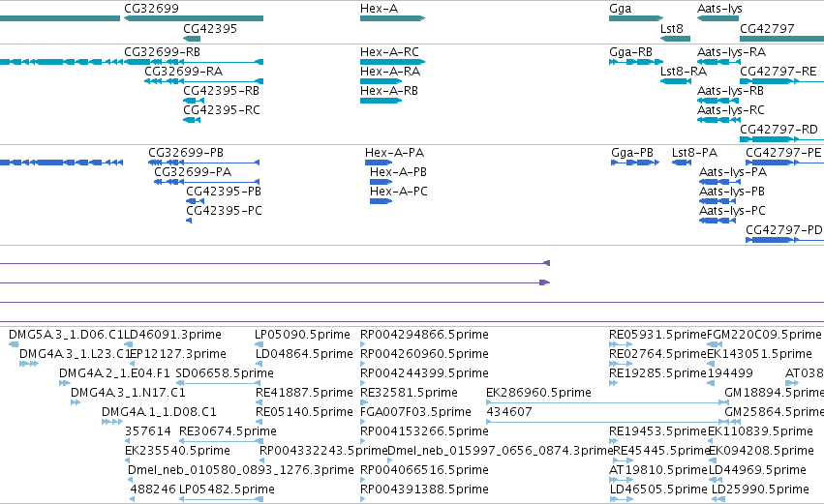
Task: Click protein label CG32699-PB
Action: coord(186,153)
